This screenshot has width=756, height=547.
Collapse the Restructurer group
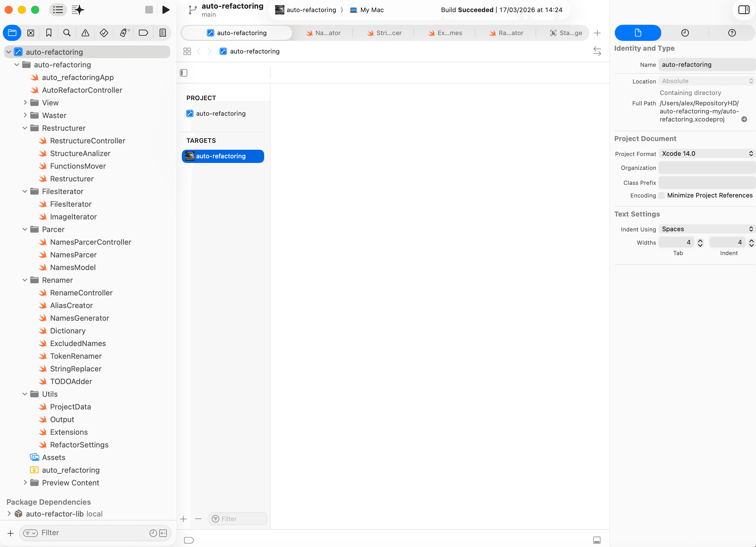[25, 128]
